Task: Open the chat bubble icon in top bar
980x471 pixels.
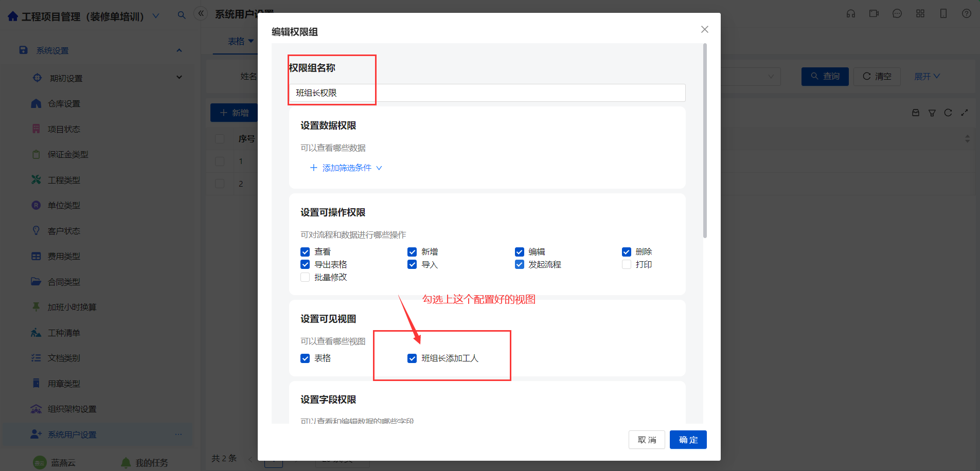Action: coord(897,13)
